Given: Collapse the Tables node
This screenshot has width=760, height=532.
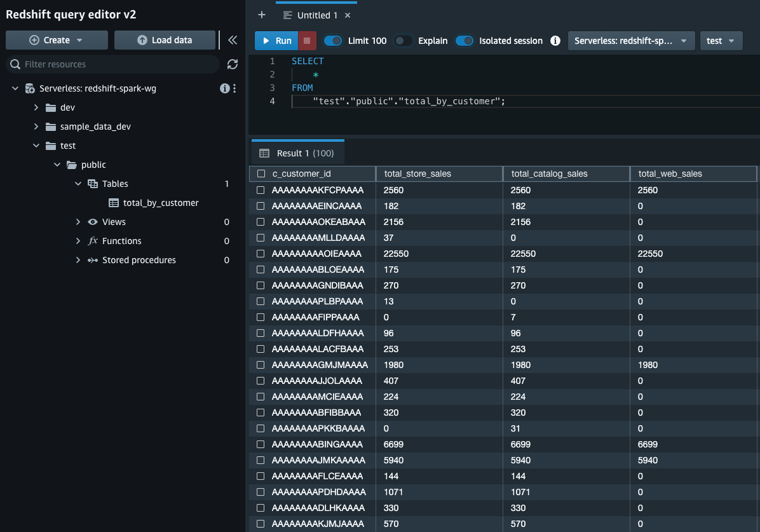Looking at the screenshot, I should point(78,184).
